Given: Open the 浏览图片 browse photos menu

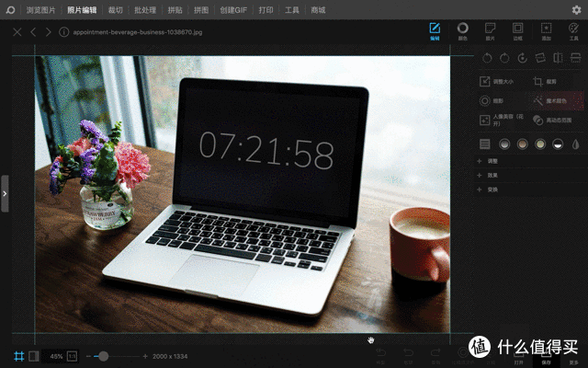Looking at the screenshot, I should pos(40,10).
